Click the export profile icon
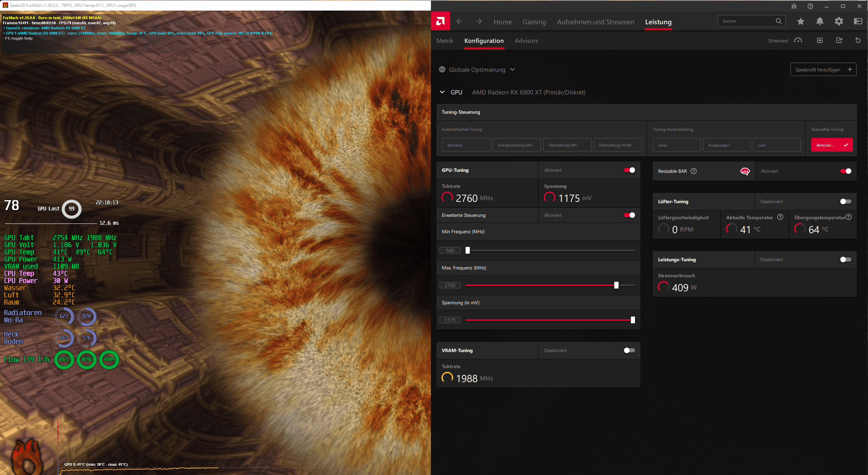The height and width of the screenshot is (475, 868). tap(839, 40)
